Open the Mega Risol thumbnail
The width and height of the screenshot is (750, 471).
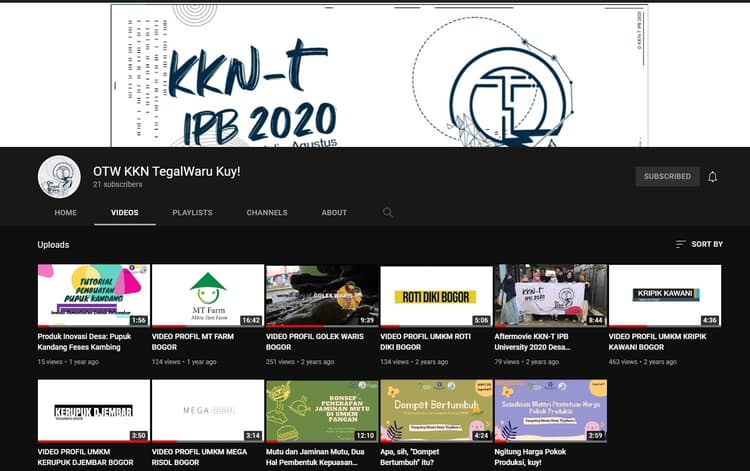pyautogui.click(x=208, y=411)
